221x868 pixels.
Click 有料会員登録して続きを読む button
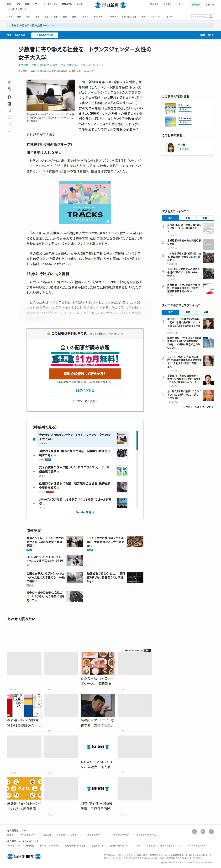[x=85, y=374]
